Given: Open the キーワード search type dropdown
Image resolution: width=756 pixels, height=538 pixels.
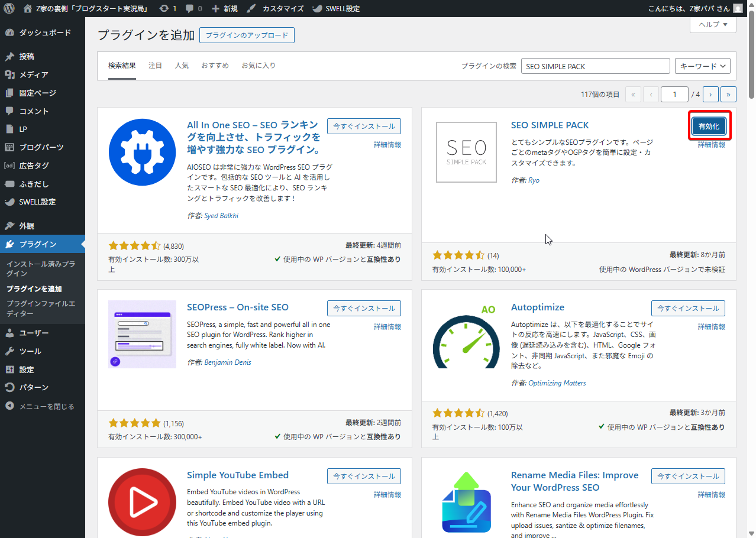Looking at the screenshot, I should [703, 66].
